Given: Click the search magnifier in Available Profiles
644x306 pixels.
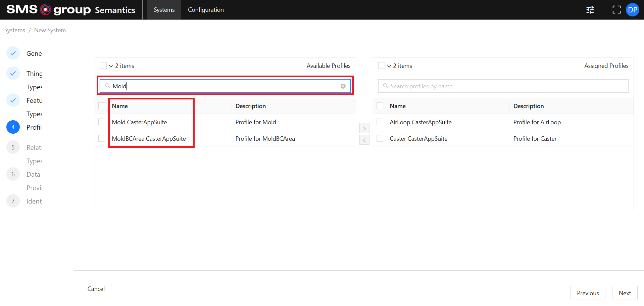Looking at the screenshot, I should 108,86.
